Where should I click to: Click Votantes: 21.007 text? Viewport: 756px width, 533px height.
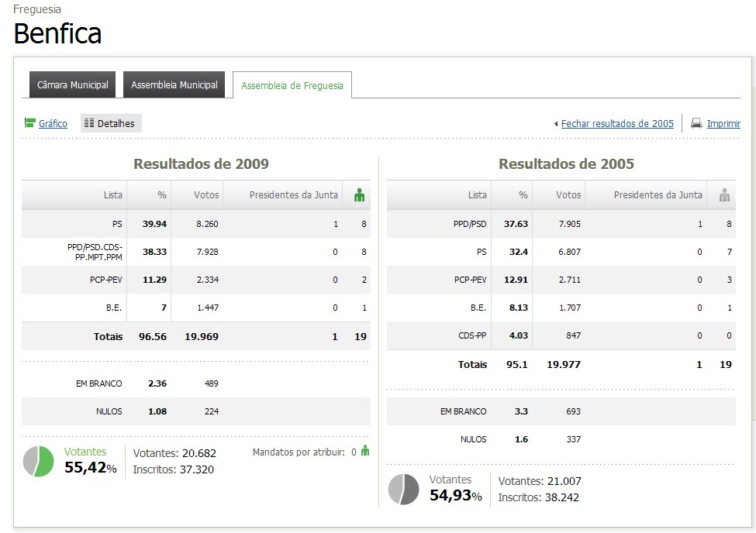point(540,481)
